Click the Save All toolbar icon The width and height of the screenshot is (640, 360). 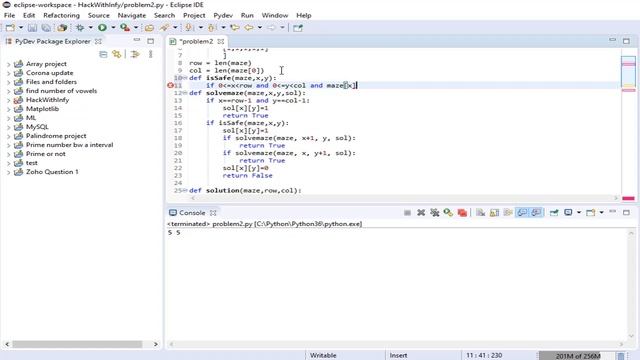coord(47,28)
